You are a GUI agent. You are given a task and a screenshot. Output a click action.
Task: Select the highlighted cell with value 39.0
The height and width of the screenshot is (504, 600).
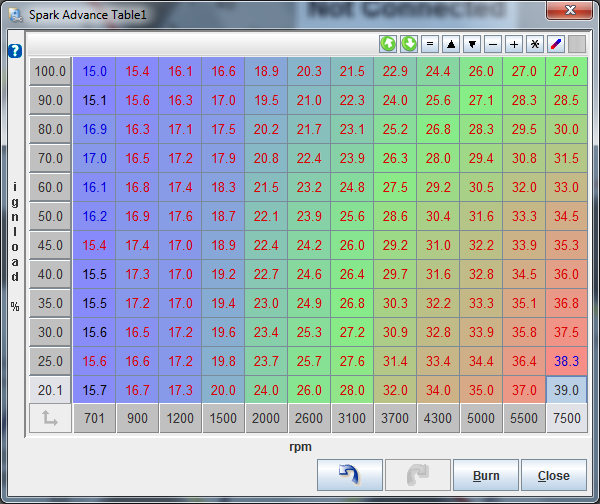pos(566,390)
